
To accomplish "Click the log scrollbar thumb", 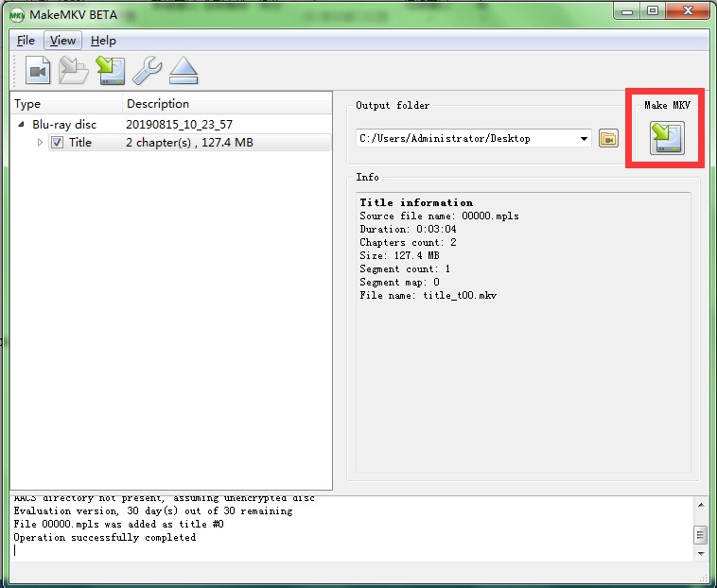I will (701, 534).
